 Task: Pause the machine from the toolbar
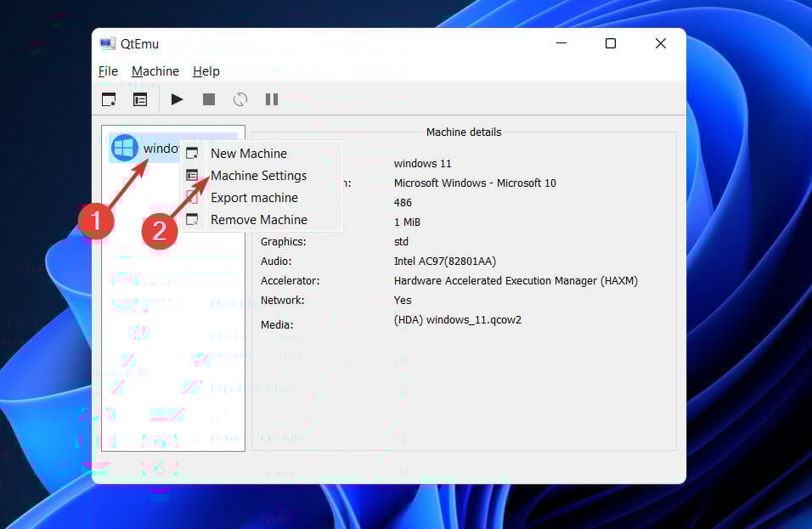tap(272, 99)
